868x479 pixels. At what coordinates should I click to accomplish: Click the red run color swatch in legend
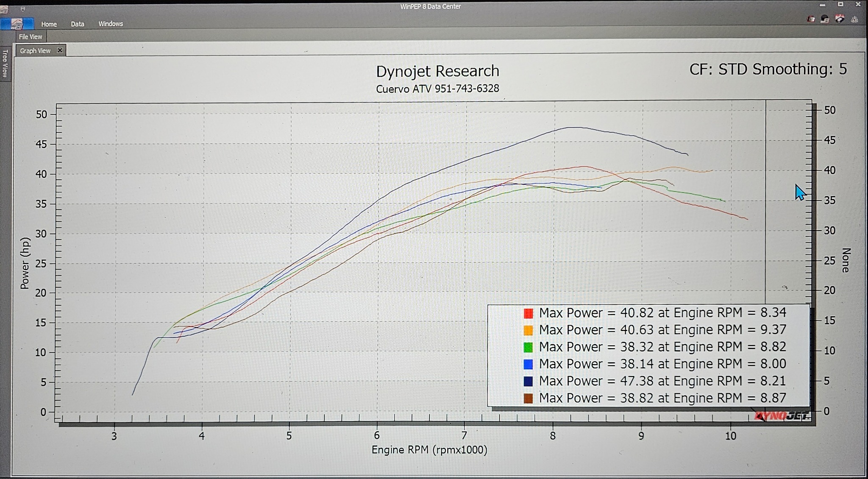pos(528,313)
